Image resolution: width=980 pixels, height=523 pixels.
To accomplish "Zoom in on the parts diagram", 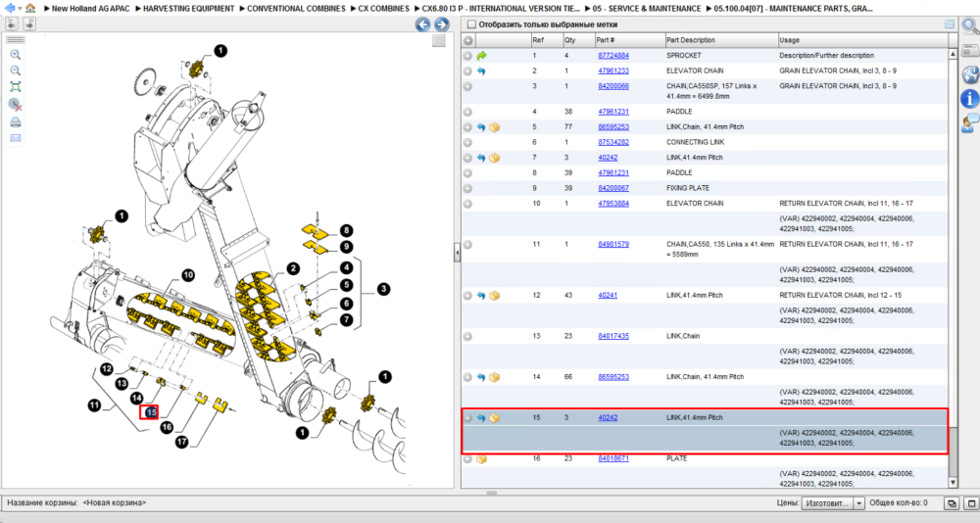I will click(x=16, y=55).
